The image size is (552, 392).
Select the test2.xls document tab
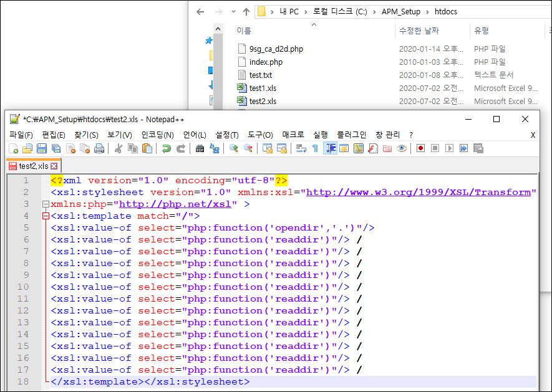(x=34, y=166)
